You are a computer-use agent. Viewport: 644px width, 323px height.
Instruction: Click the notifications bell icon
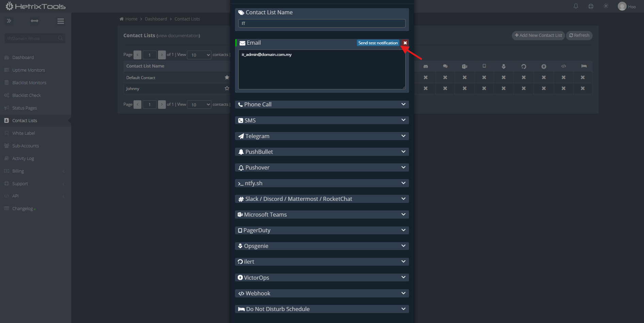[x=576, y=6]
